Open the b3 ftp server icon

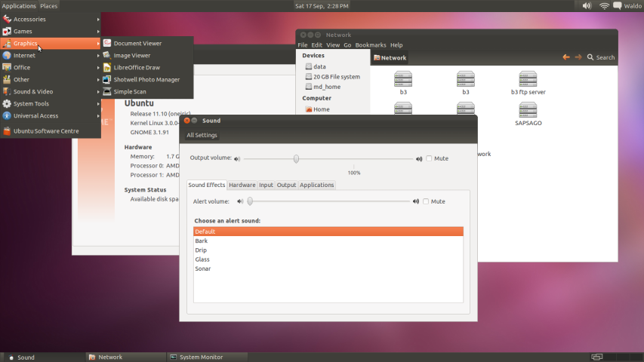click(x=528, y=79)
